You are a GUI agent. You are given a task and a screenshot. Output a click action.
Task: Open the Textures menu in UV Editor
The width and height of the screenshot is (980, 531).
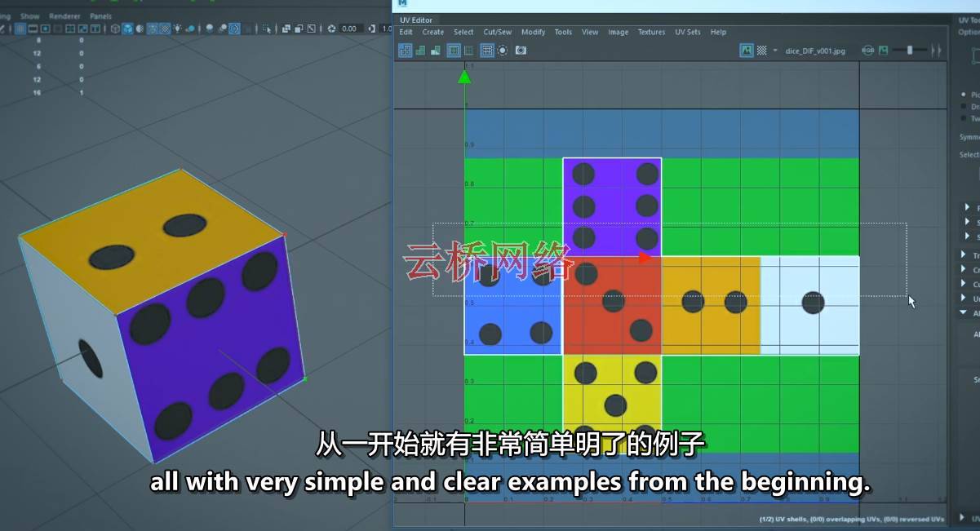pos(651,32)
